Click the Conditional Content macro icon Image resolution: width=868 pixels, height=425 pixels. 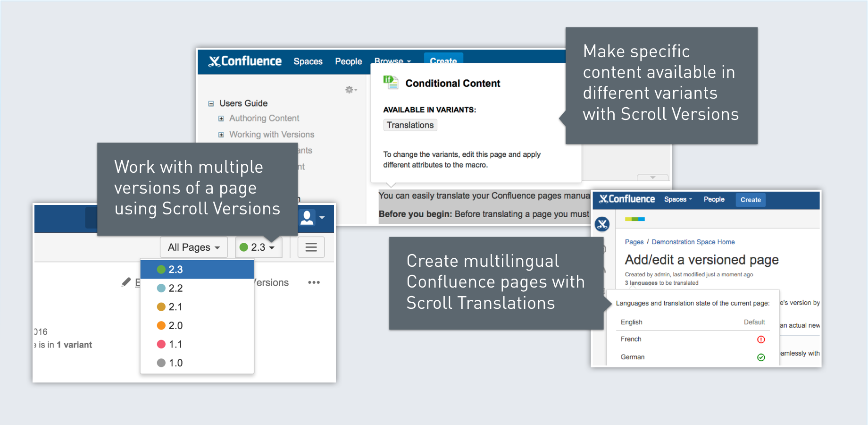[x=391, y=82]
